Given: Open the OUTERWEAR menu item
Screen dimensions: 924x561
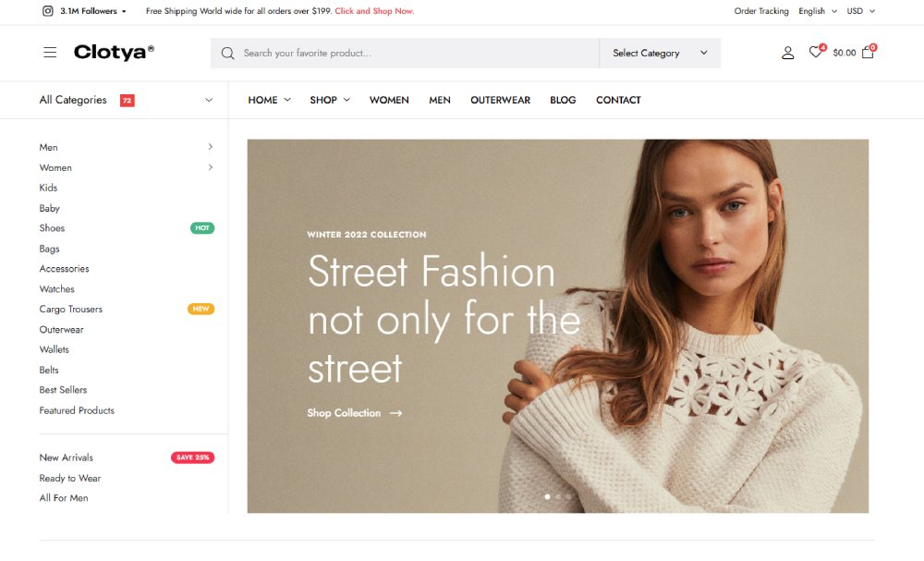Looking at the screenshot, I should pyautogui.click(x=500, y=100).
